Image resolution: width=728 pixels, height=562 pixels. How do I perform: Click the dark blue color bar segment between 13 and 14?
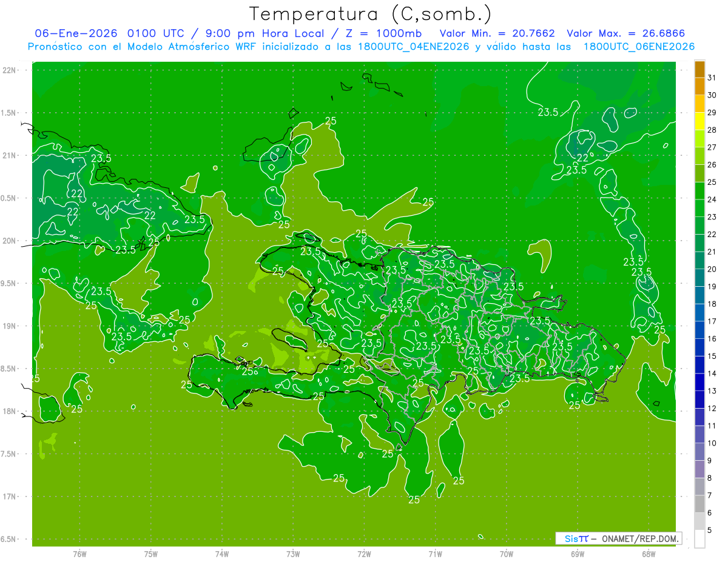click(x=699, y=382)
